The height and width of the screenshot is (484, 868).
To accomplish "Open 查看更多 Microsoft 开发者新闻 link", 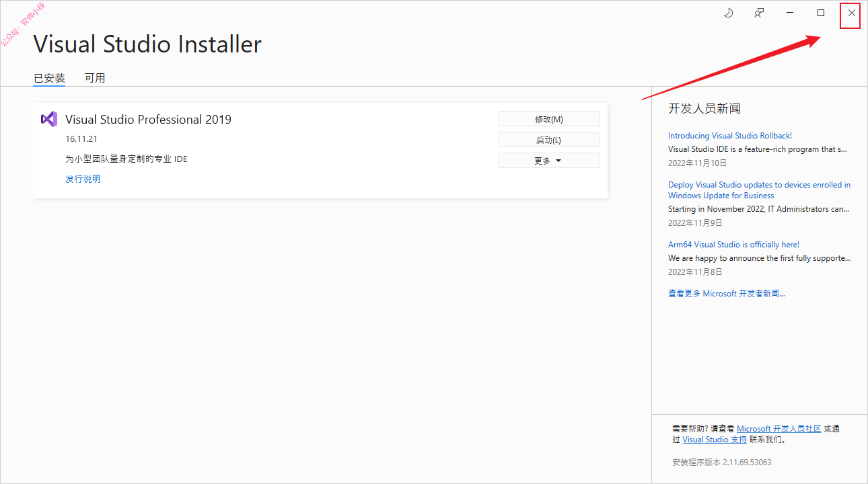I will [x=727, y=294].
